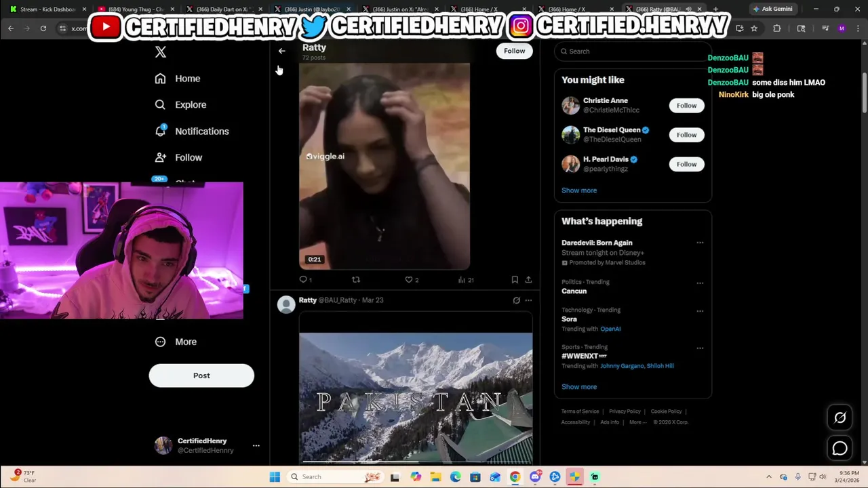This screenshot has height=488, width=868.
Task: Open the Follow item in the sidebar
Action: [x=178, y=157]
